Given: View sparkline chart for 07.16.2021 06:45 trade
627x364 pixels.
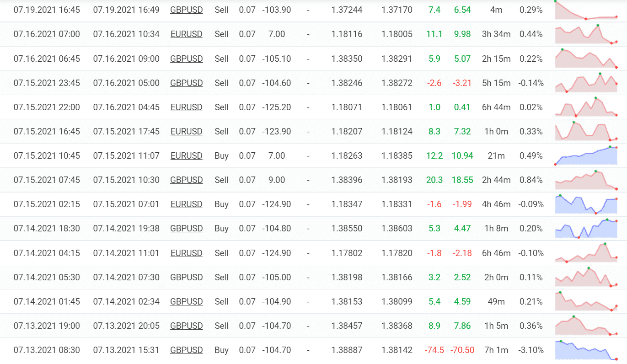Looking at the screenshot, I should [586, 58].
